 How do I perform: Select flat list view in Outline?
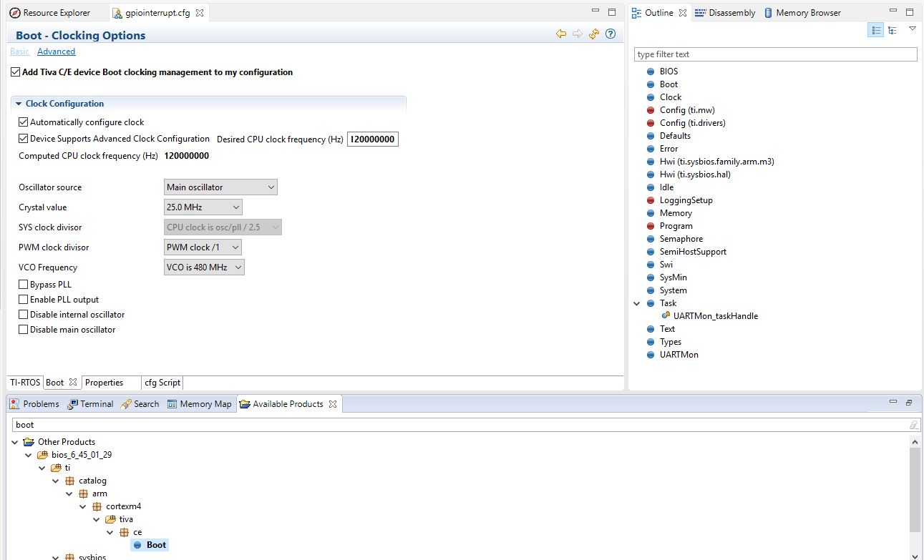tap(876, 30)
